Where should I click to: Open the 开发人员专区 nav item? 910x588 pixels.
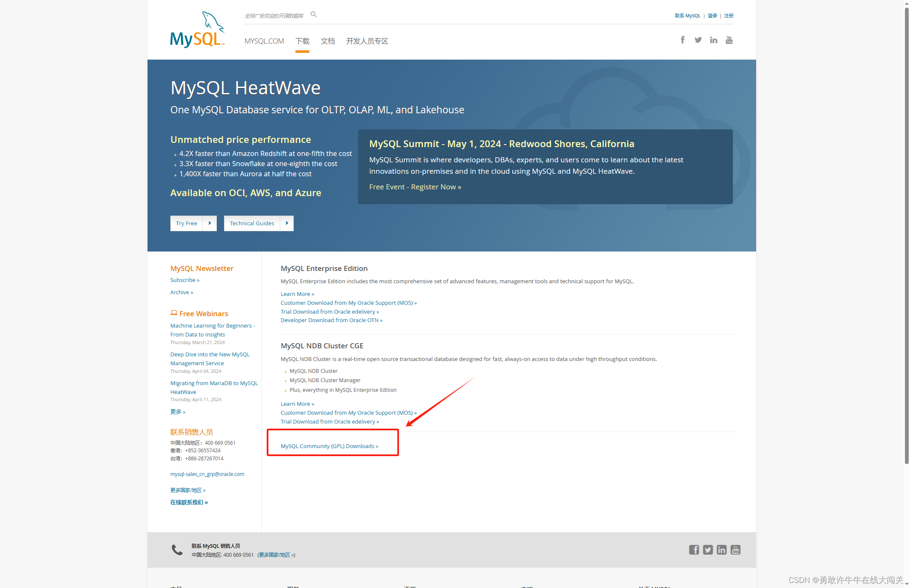pos(367,41)
